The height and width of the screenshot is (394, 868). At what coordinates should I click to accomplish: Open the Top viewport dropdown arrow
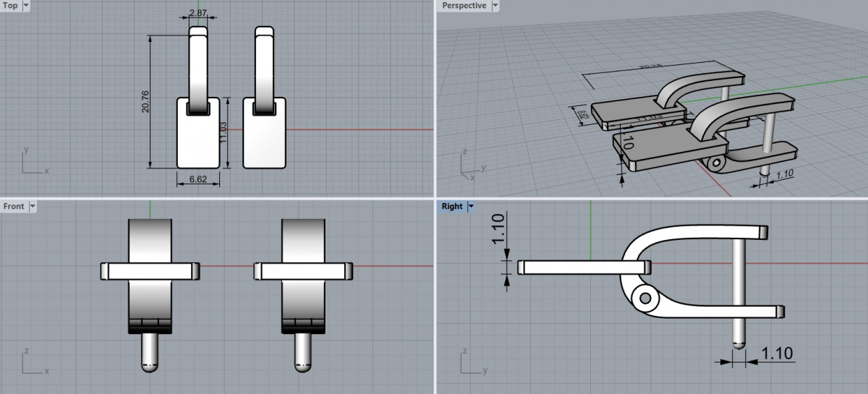pyautogui.click(x=26, y=6)
